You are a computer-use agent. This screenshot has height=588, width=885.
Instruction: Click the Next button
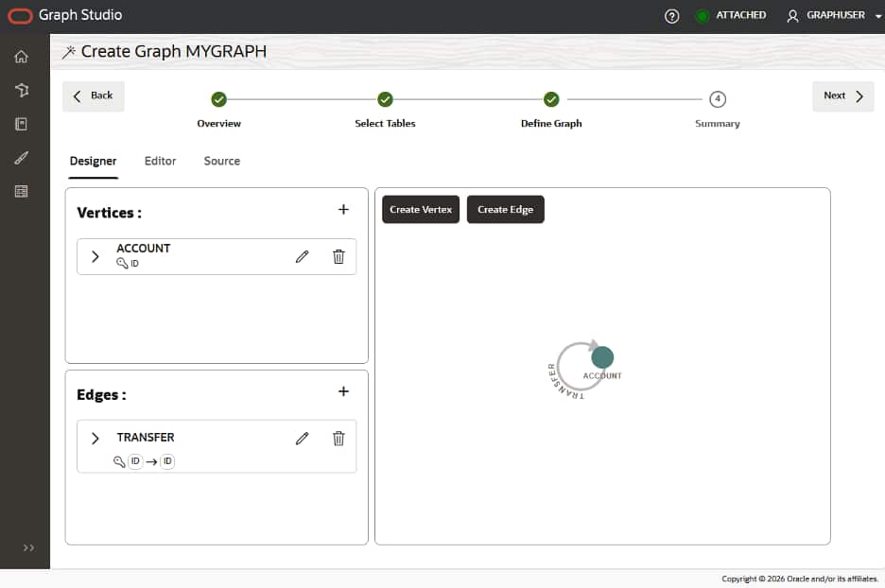[842, 95]
